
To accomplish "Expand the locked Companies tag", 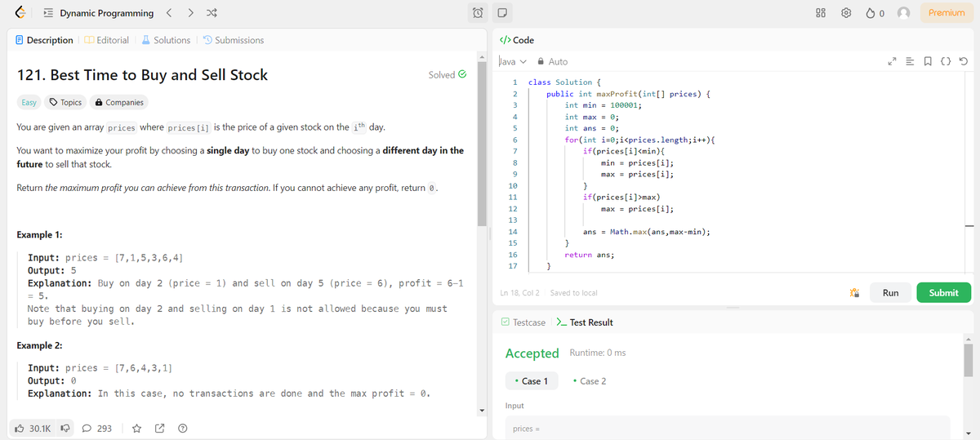I will click(x=119, y=102).
